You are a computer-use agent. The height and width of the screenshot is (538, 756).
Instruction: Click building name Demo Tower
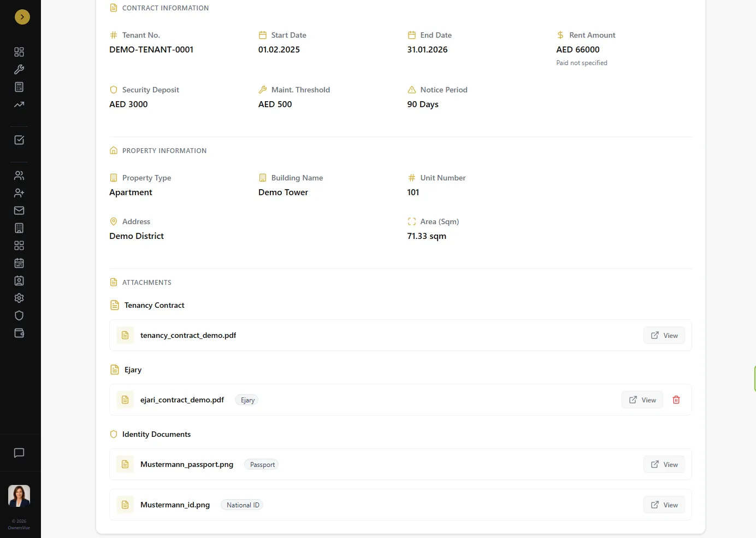tap(283, 192)
